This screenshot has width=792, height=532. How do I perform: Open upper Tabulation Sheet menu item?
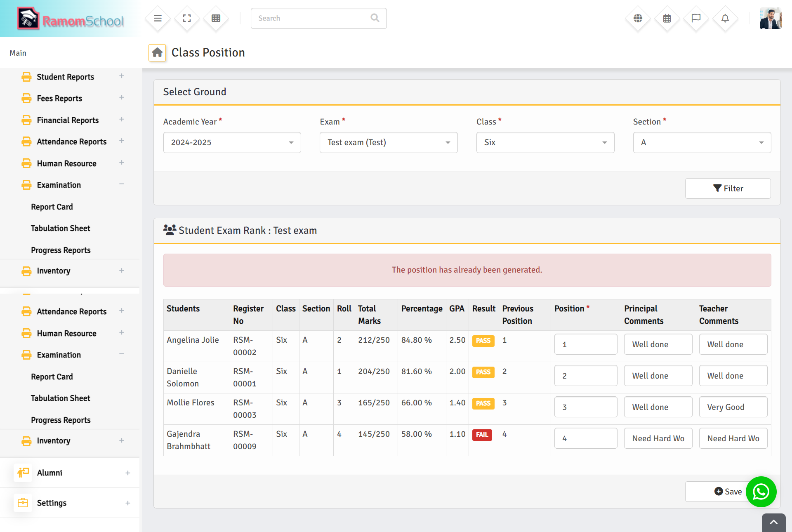pos(61,228)
